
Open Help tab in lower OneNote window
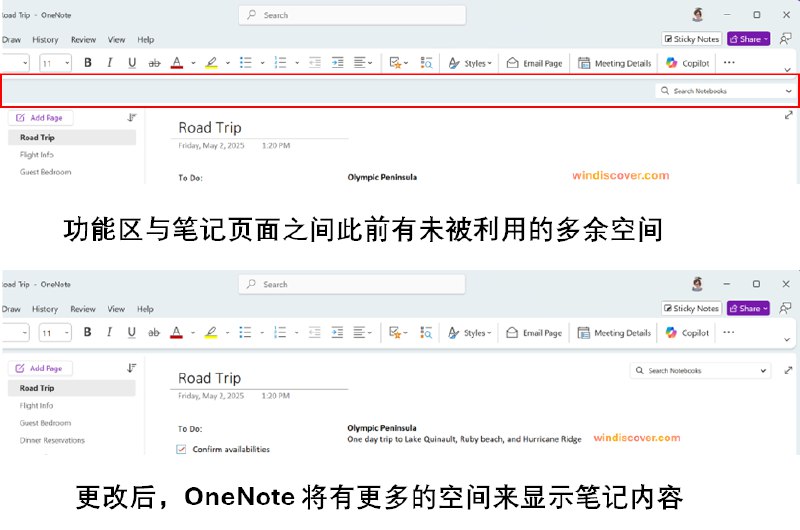click(x=145, y=309)
